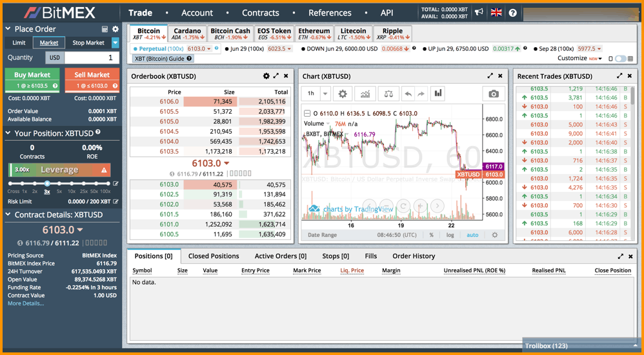Toggle auto scale on chart

[x=472, y=235]
